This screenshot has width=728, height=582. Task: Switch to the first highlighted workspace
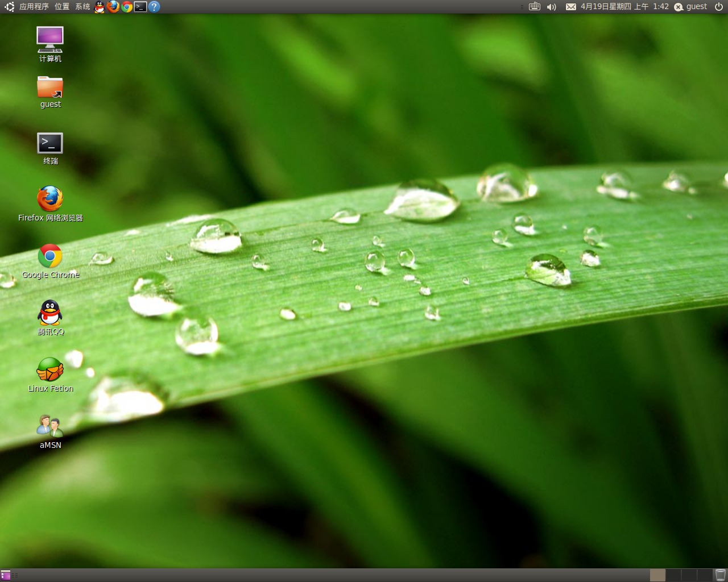point(657,575)
